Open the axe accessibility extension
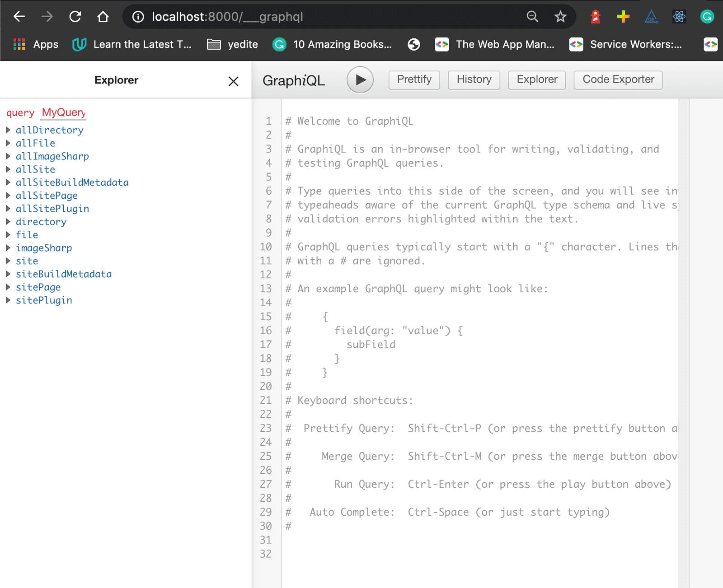723x588 pixels. click(x=651, y=17)
